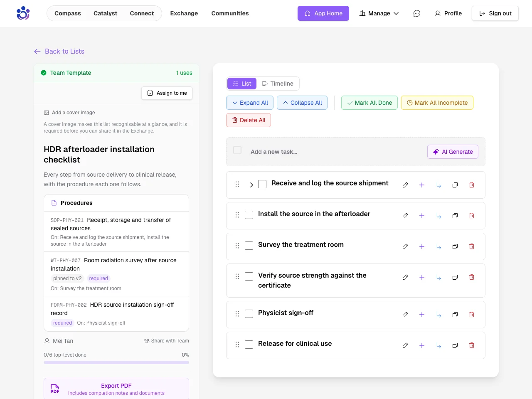The image size is (532, 399).
Task: Click the 0/6 top-level progress bar
Action: pos(116,362)
